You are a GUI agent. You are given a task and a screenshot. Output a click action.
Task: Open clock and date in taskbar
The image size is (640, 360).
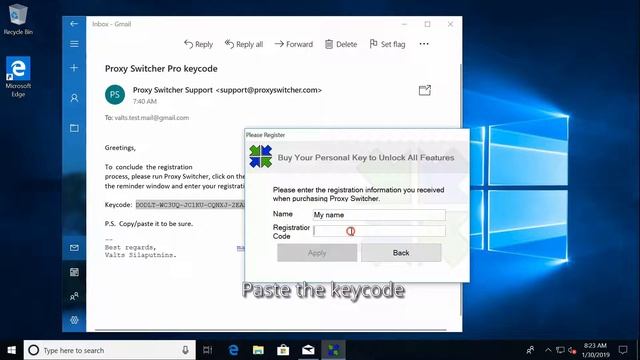(595, 350)
